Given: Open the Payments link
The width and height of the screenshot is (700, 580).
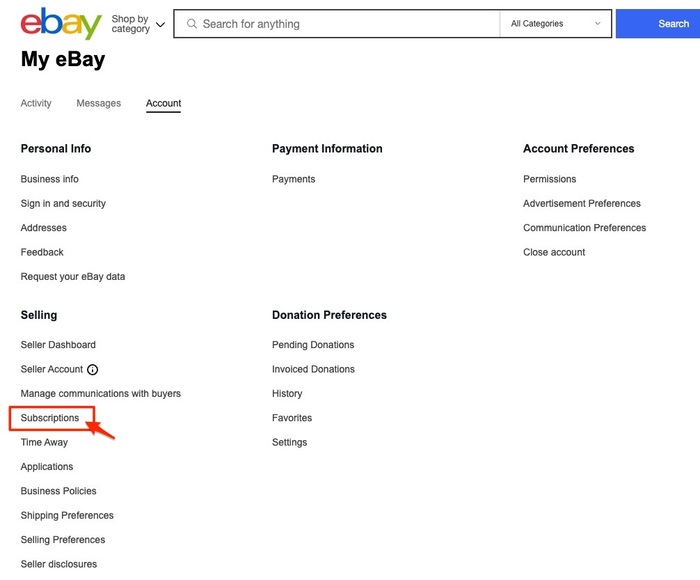Looking at the screenshot, I should pos(293,179).
